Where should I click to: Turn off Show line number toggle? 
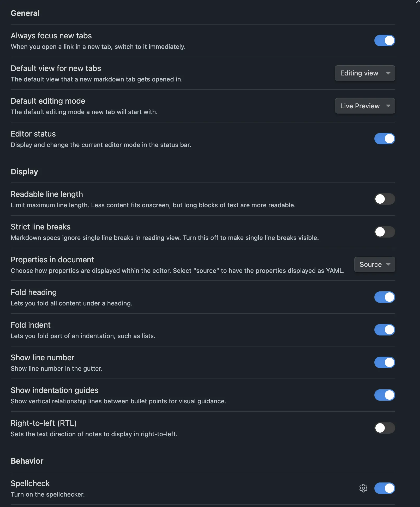385,362
